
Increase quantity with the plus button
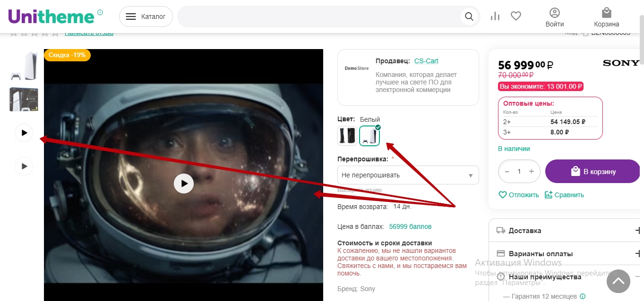point(532,171)
